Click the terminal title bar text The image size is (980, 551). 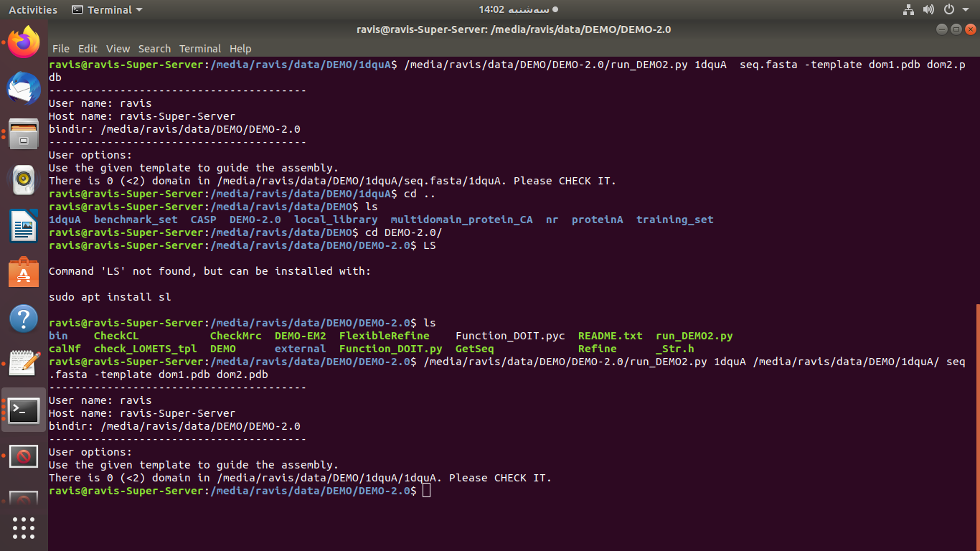click(x=514, y=29)
